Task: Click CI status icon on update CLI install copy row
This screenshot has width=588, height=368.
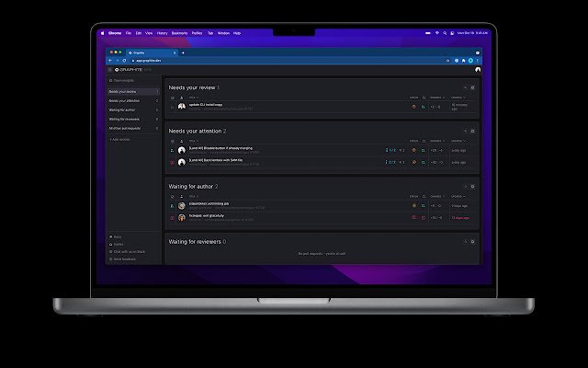Action: pos(423,107)
